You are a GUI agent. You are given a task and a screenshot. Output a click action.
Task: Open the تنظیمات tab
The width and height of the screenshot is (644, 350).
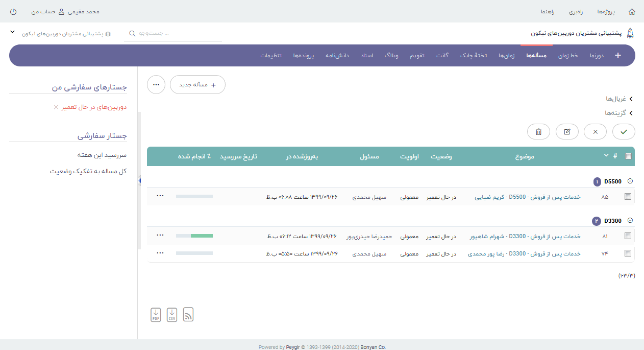point(271,55)
